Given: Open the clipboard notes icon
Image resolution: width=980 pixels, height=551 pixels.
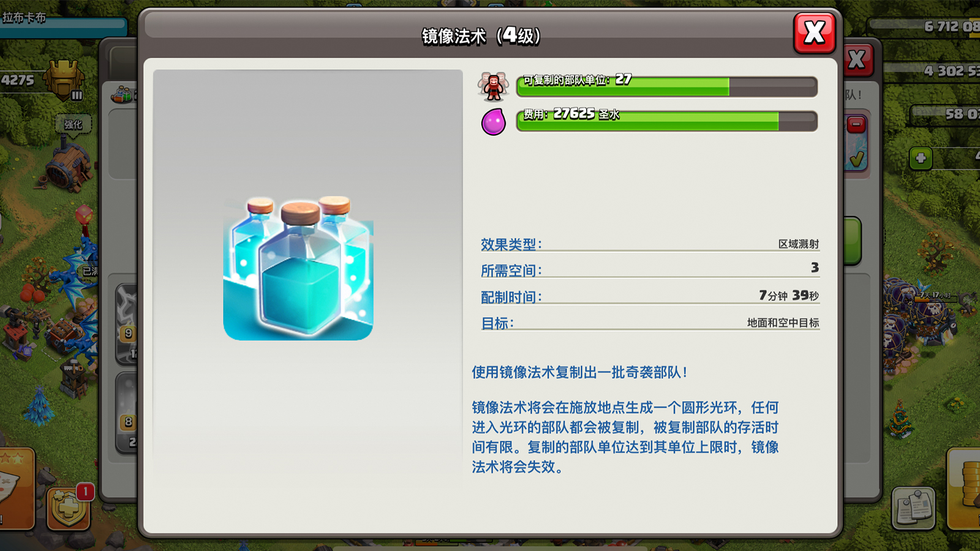Looking at the screenshot, I should [x=913, y=508].
